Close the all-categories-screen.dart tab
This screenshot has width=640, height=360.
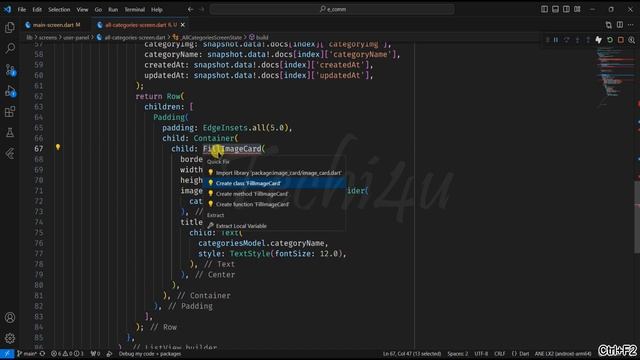pos(183,25)
